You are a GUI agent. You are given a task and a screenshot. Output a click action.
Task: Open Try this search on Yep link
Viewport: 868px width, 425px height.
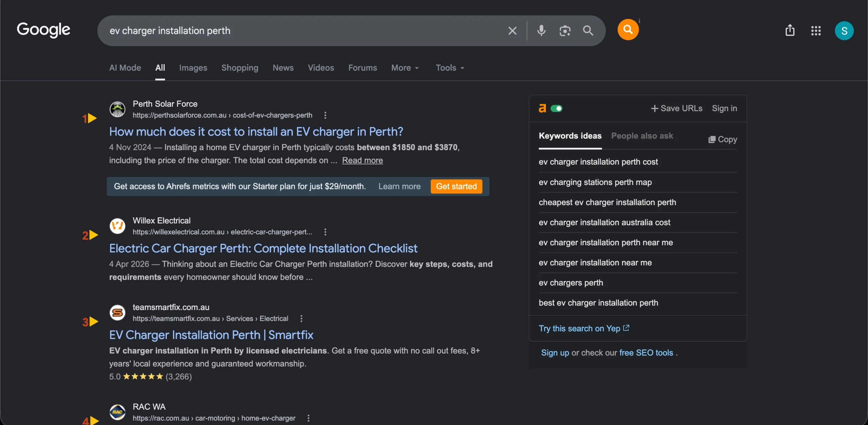click(584, 329)
